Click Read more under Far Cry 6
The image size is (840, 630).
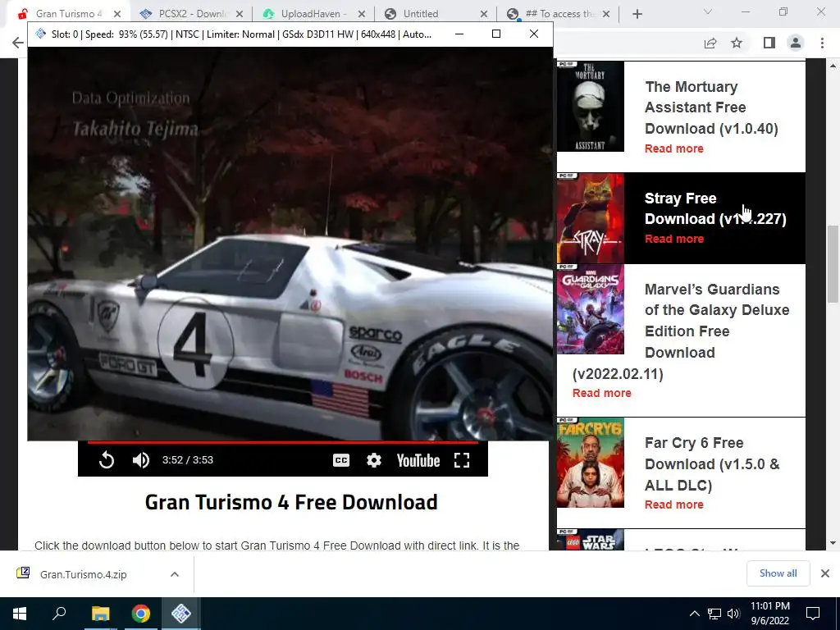pyautogui.click(x=674, y=504)
